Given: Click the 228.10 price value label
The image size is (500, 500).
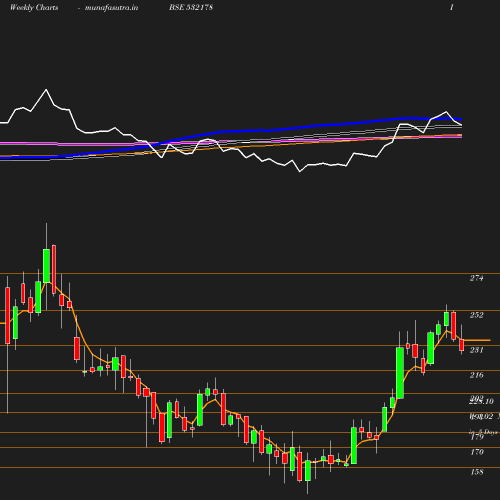Looking at the screenshot, I should point(481,402).
